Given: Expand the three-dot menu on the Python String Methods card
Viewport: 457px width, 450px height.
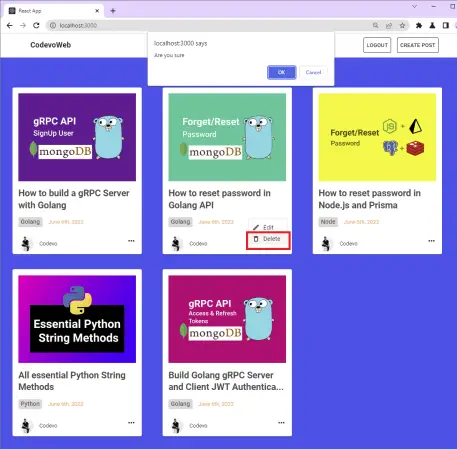Looking at the screenshot, I should point(131,423).
